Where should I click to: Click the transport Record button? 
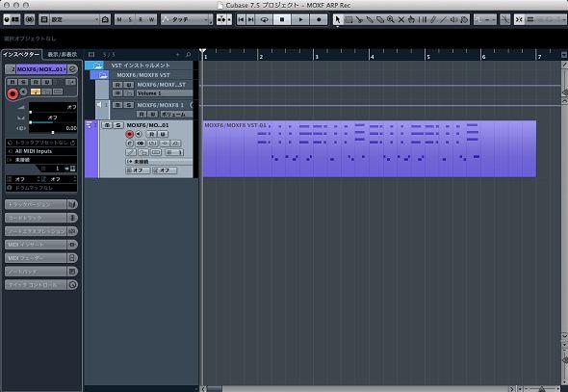coord(319,19)
